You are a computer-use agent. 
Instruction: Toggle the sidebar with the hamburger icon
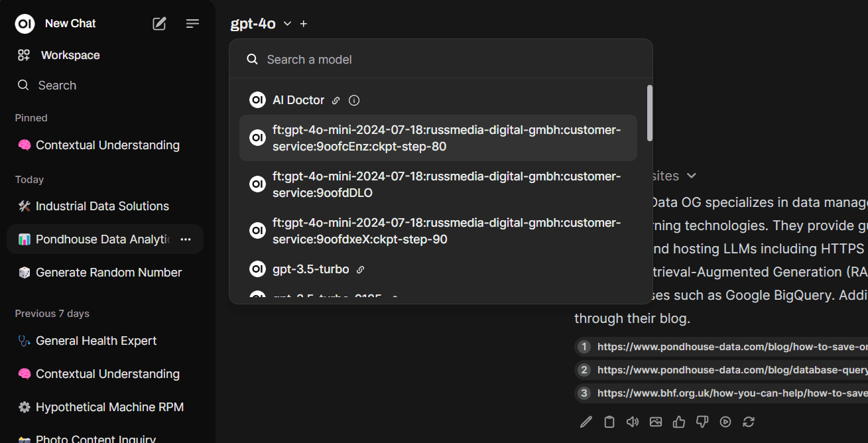coord(192,23)
